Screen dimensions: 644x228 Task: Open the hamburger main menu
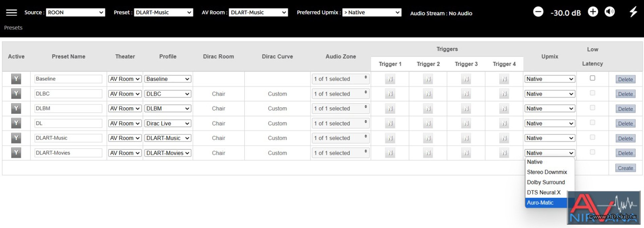click(11, 13)
